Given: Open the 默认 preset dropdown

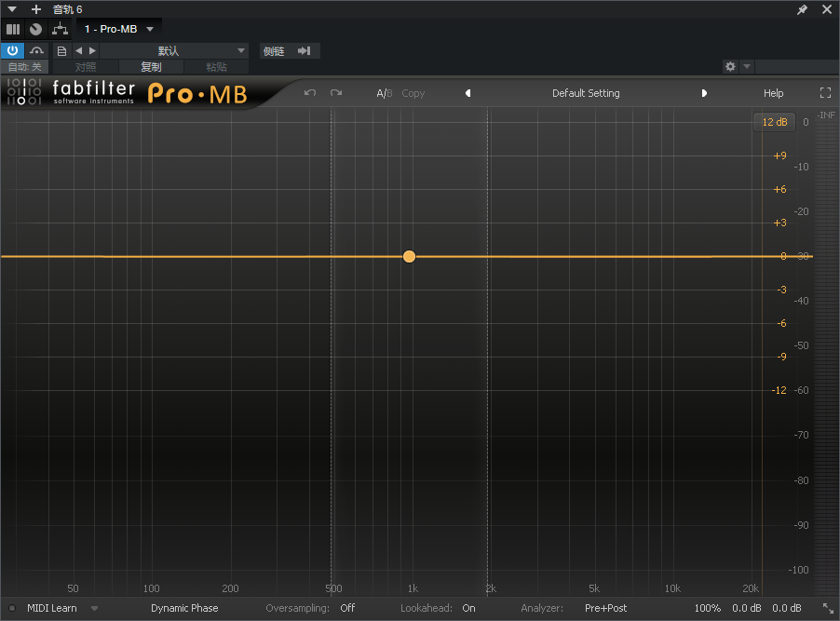Looking at the screenshot, I should coord(173,51).
